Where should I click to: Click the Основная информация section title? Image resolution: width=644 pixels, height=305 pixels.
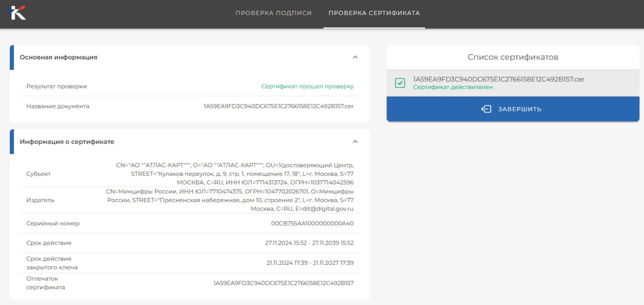tap(58, 57)
